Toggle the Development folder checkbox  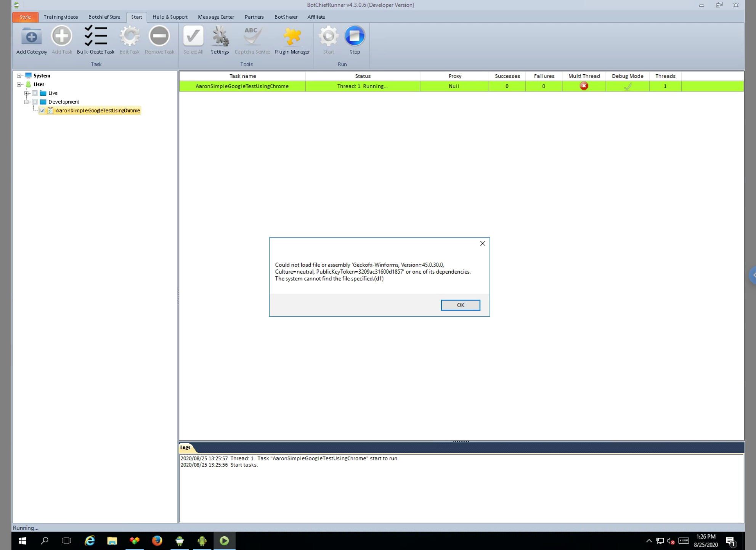pos(35,102)
